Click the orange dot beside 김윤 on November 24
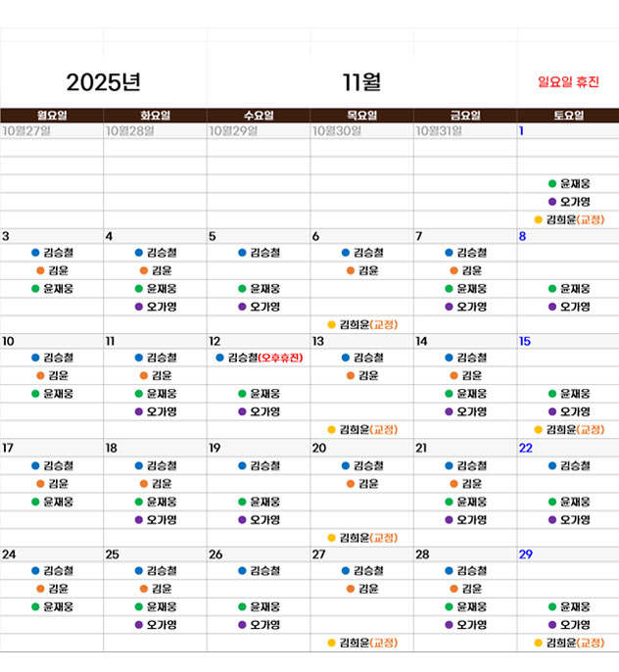 [x=40, y=589]
